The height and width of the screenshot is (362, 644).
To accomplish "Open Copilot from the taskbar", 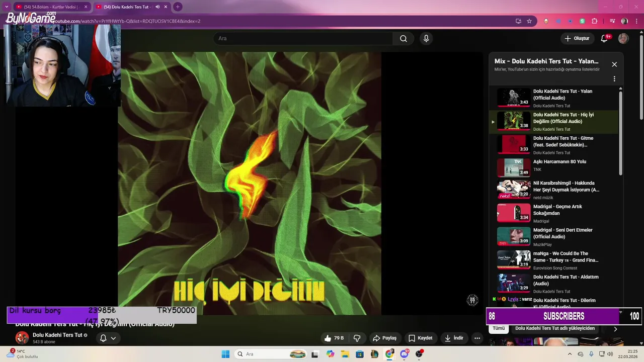I will [x=330, y=354].
